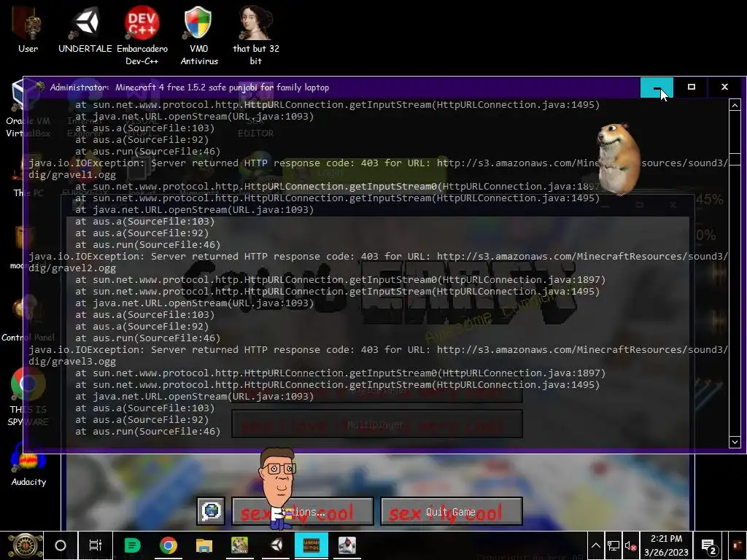Click the hamster desktop pet
The height and width of the screenshot is (560, 747).
619,160
